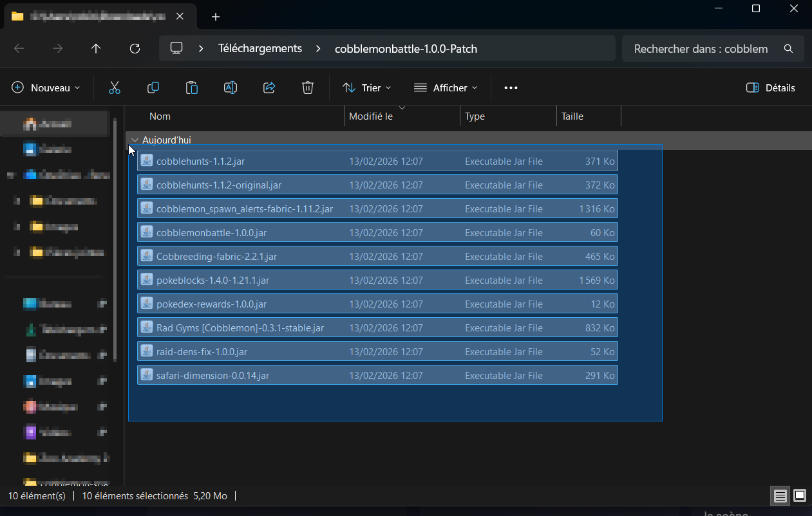Select the Cut icon in the toolbar
The height and width of the screenshot is (516, 812).
(x=114, y=88)
